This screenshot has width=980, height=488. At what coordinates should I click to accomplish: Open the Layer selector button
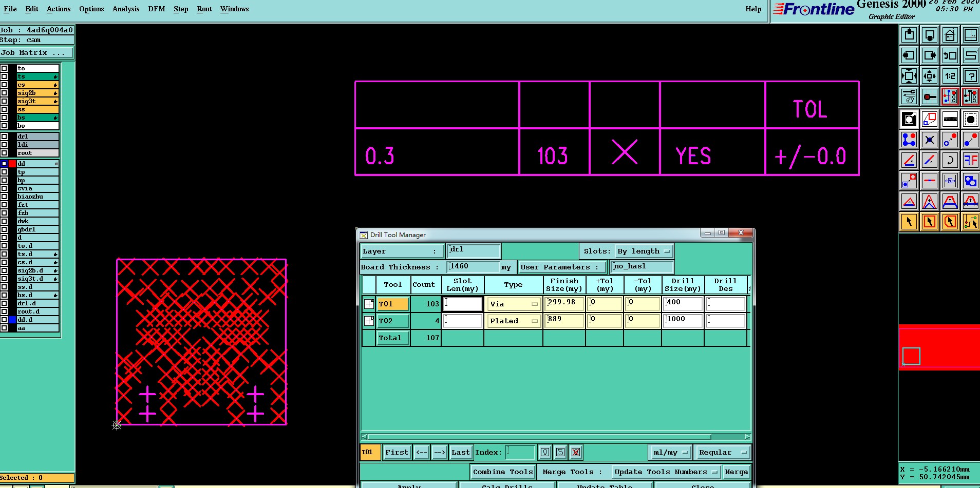point(402,251)
